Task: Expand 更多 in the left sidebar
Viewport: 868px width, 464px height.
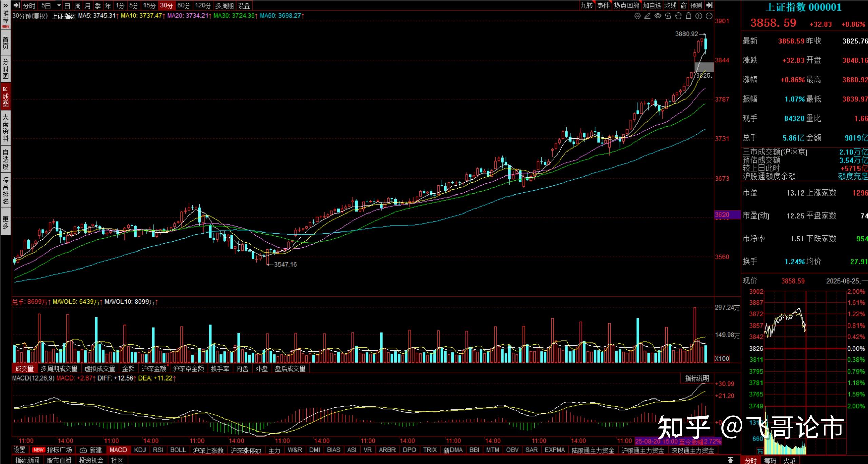Action: point(5,223)
